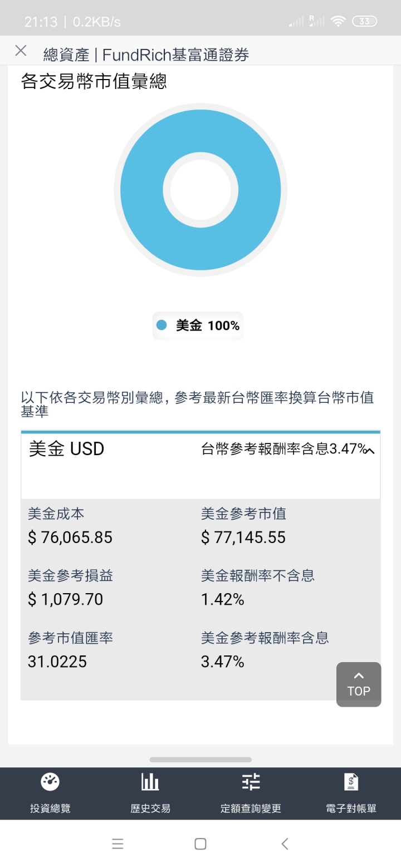The height and width of the screenshot is (868, 401).
Task: Select the 電子對帳單 tab label
Action: tap(351, 808)
